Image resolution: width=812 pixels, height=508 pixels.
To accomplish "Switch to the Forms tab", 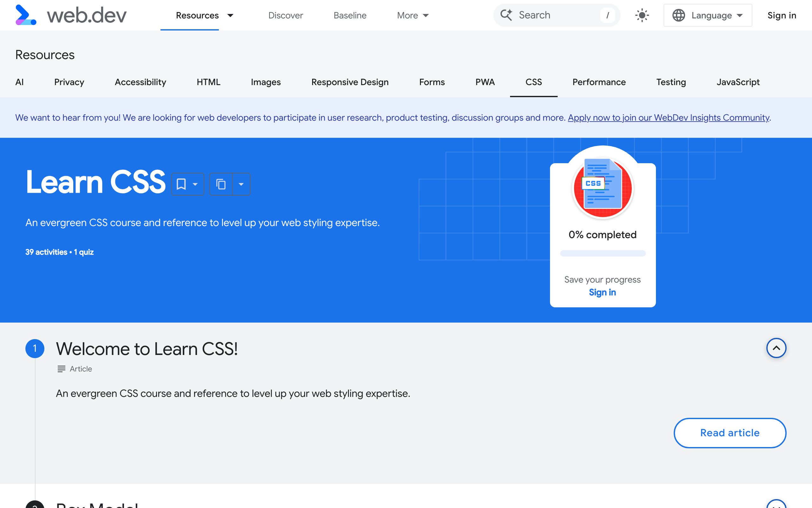I will [x=432, y=82].
